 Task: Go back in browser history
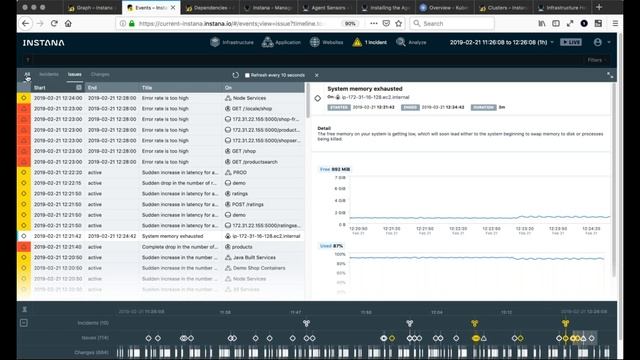point(26,24)
